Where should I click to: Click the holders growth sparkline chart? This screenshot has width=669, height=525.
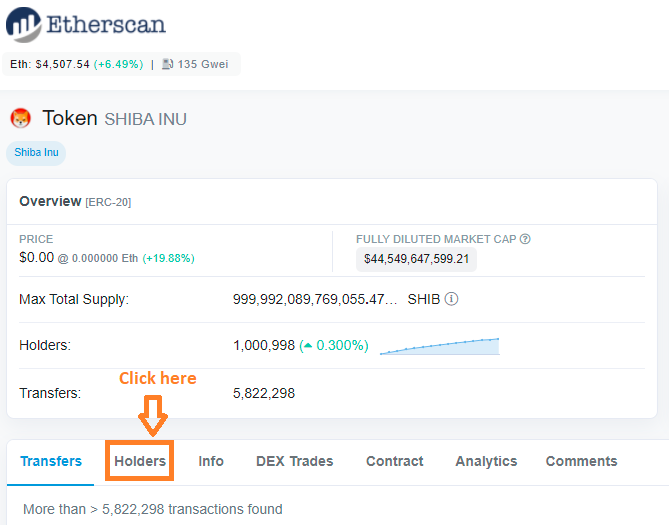439,346
